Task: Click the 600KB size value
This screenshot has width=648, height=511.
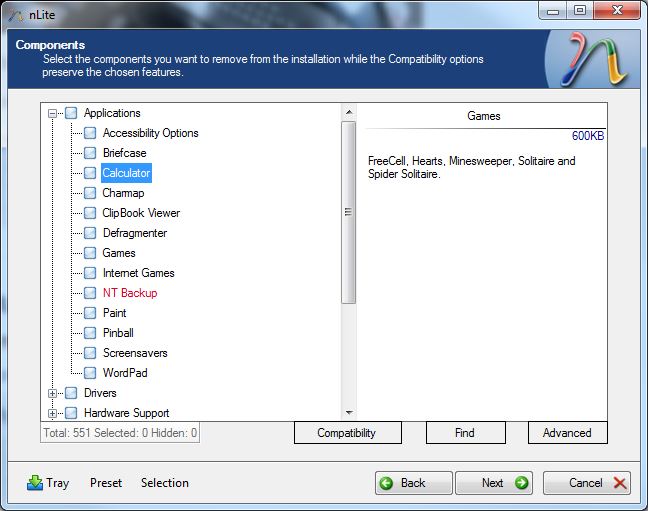Action: 588,136
